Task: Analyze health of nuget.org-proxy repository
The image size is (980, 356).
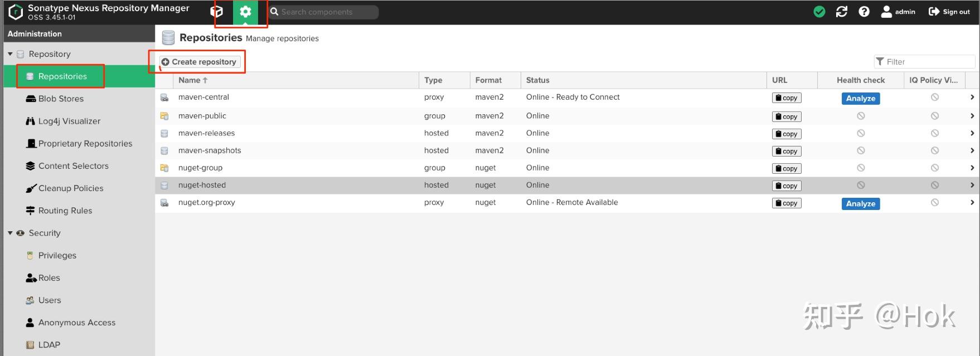Action: coord(860,204)
